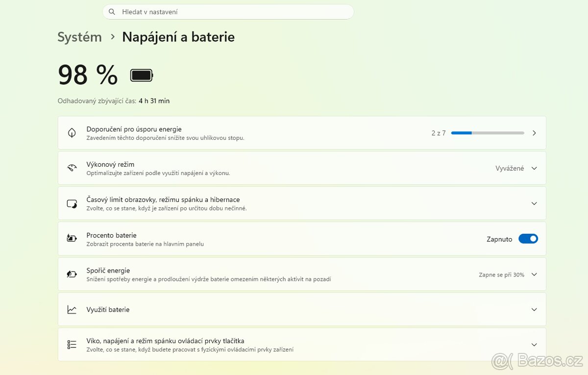Click the 2 z 7 counter text
This screenshot has width=588, height=375.
pyautogui.click(x=439, y=133)
